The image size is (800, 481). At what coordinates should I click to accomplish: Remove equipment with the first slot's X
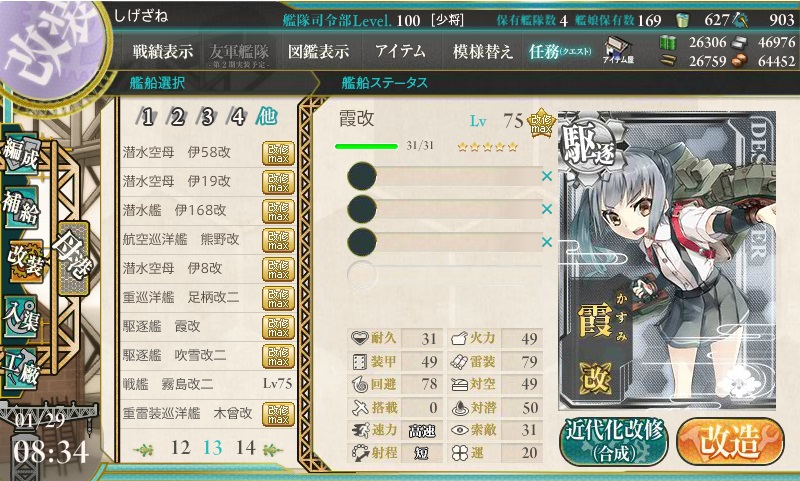(x=547, y=176)
